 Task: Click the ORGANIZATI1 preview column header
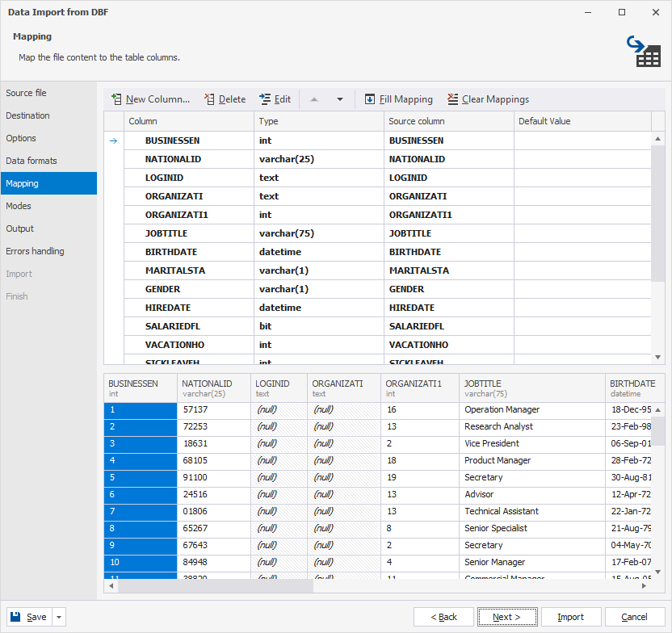pos(420,388)
